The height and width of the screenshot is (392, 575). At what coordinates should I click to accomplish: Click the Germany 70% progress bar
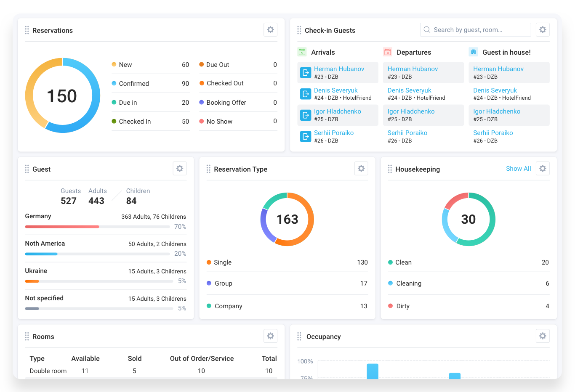[62, 226]
